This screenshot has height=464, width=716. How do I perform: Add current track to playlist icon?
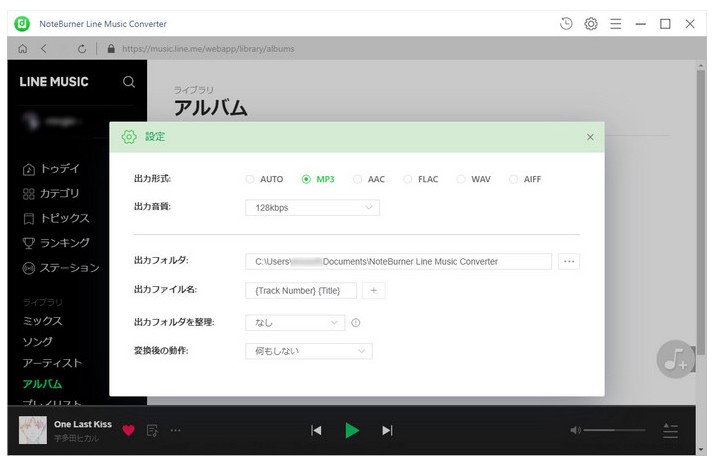point(152,430)
